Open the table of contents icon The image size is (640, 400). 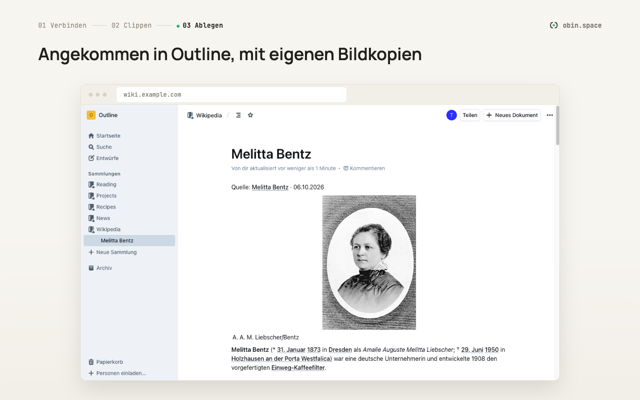click(238, 116)
